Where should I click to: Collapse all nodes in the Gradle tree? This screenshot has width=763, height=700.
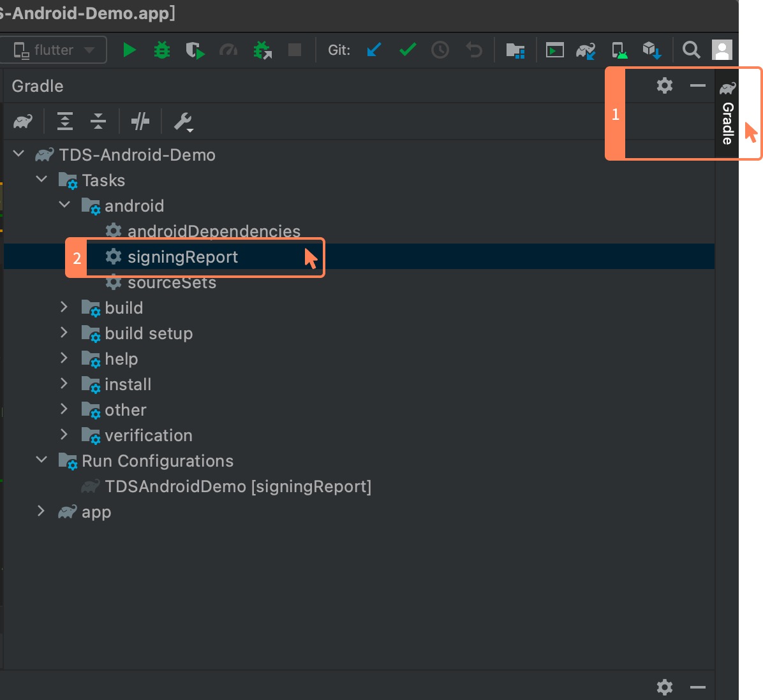[x=98, y=121]
